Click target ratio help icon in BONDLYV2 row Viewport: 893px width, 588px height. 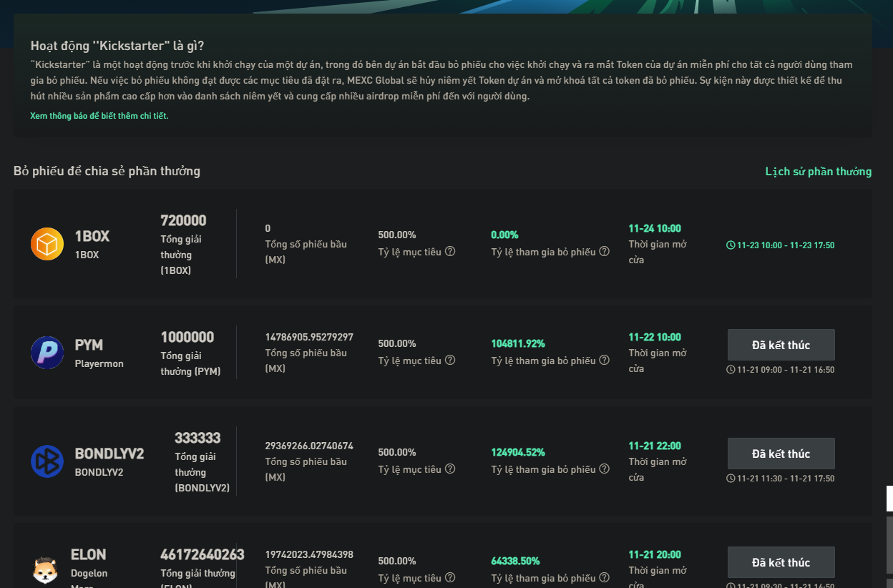pos(450,469)
